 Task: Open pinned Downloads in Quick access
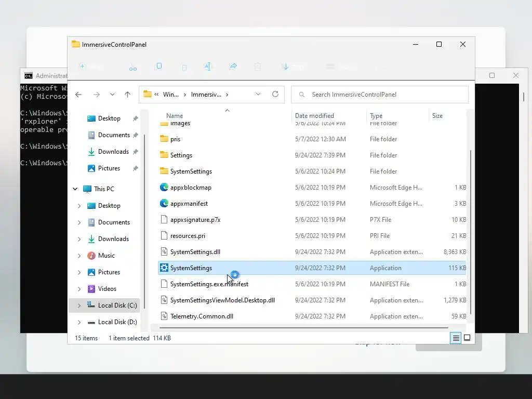113,152
